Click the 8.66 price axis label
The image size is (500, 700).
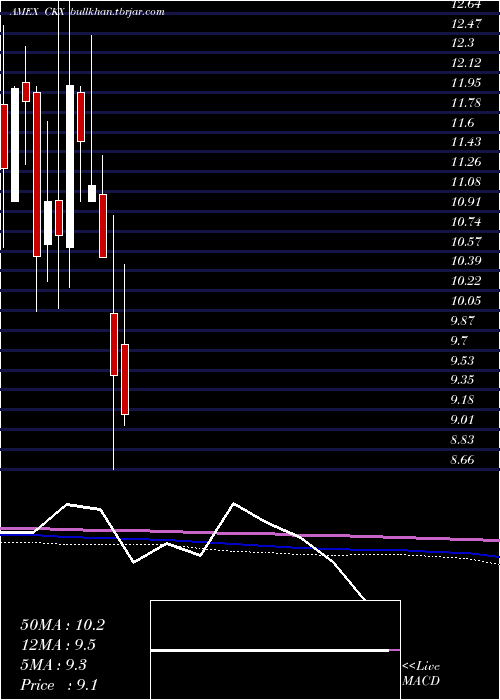tap(462, 460)
